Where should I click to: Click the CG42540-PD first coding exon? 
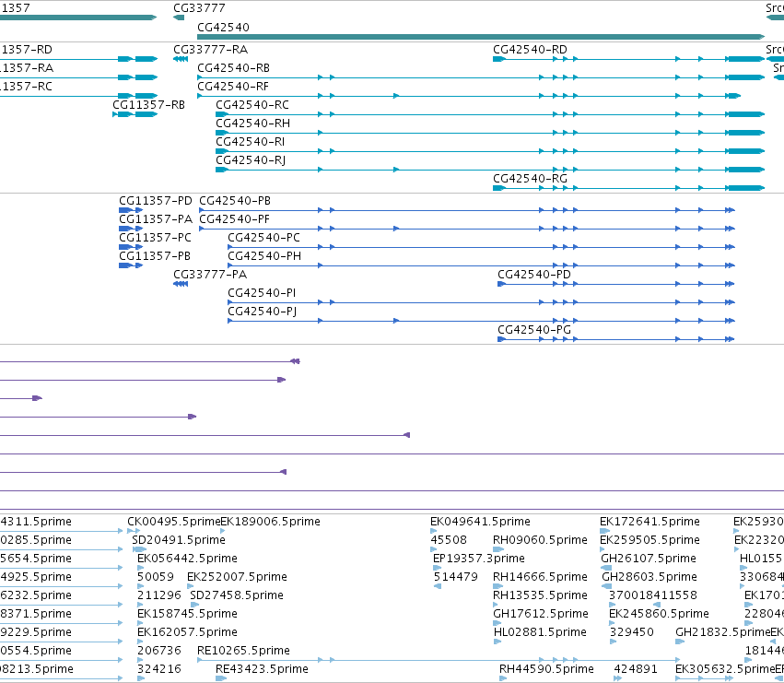coord(501,284)
